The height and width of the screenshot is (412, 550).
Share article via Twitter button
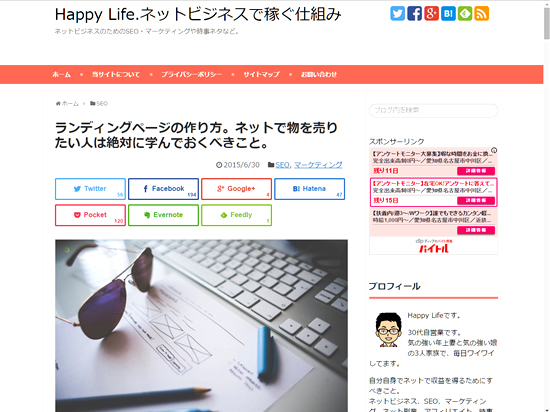pos(90,189)
